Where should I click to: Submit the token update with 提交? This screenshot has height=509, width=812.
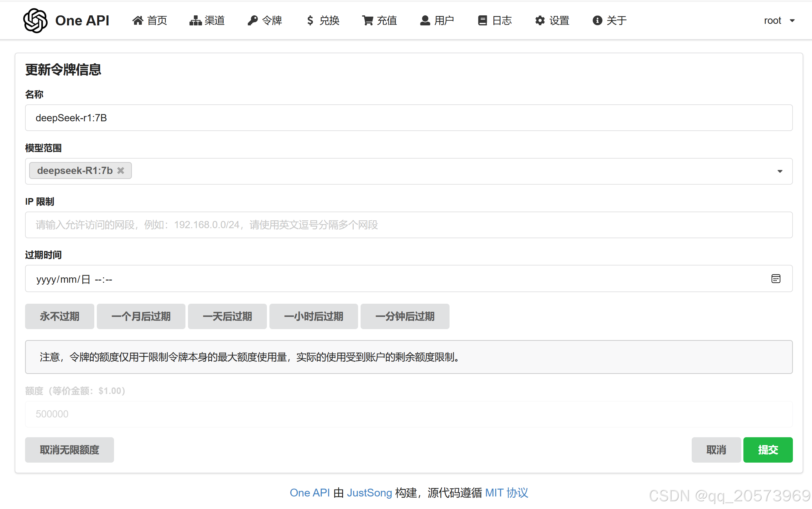[x=768, y=450]
